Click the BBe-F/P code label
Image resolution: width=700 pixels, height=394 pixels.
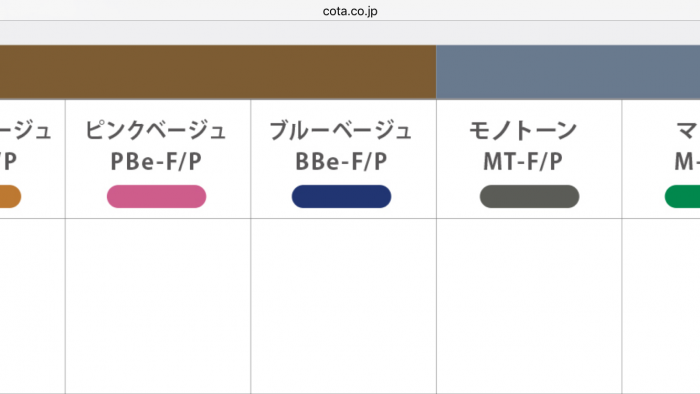click(x=341, y=162)
